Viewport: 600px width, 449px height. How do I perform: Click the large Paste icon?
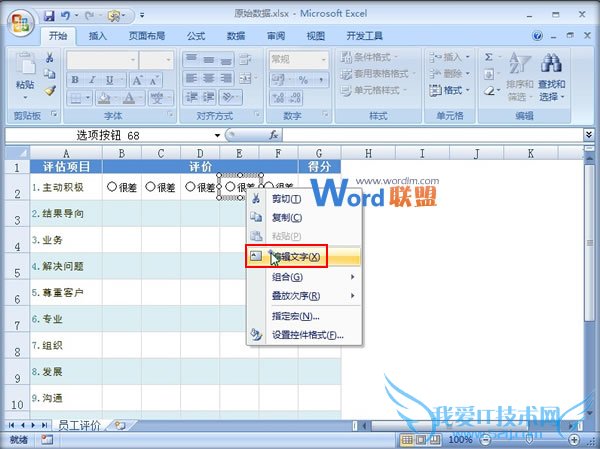[x=25, y=63]
